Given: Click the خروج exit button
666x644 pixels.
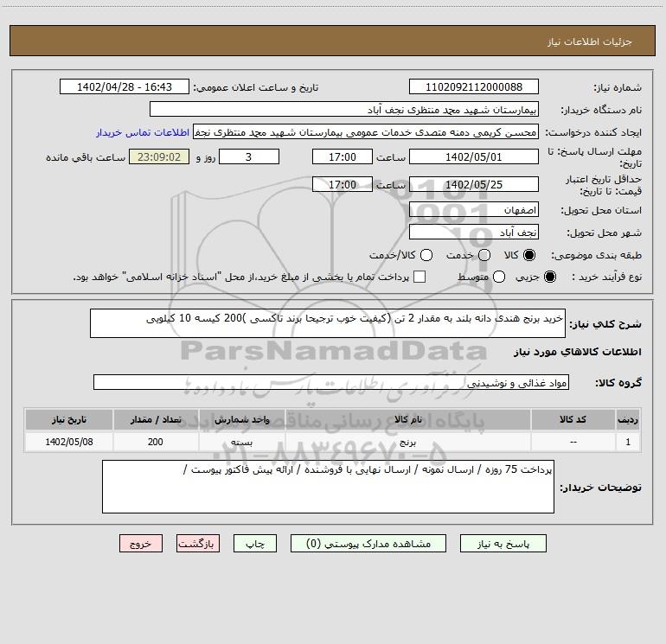Looking at the screenshot, I should click(141, 544).
